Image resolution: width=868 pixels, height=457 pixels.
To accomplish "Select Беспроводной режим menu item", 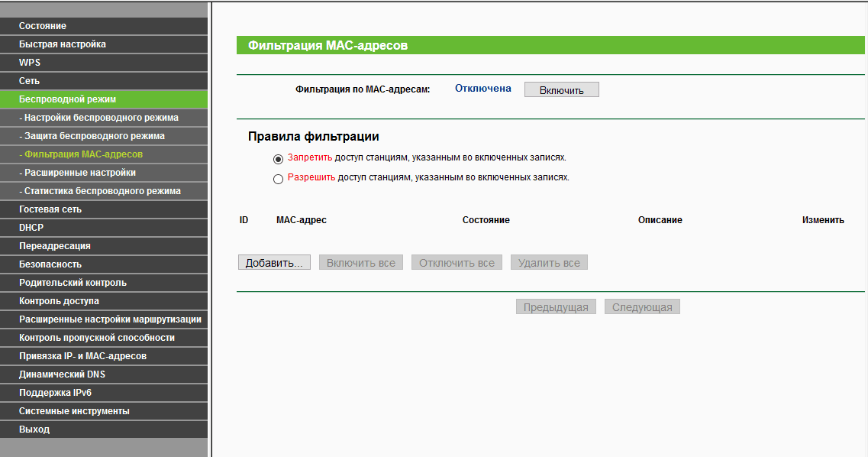I will click(104, 99).
